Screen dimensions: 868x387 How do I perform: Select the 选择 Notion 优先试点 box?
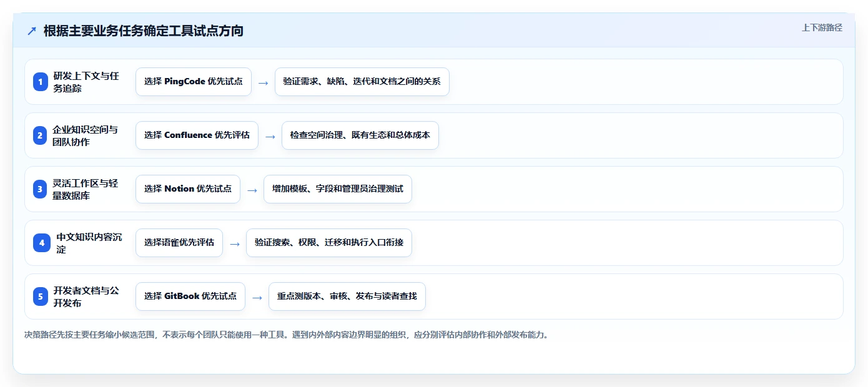point(188,189)
